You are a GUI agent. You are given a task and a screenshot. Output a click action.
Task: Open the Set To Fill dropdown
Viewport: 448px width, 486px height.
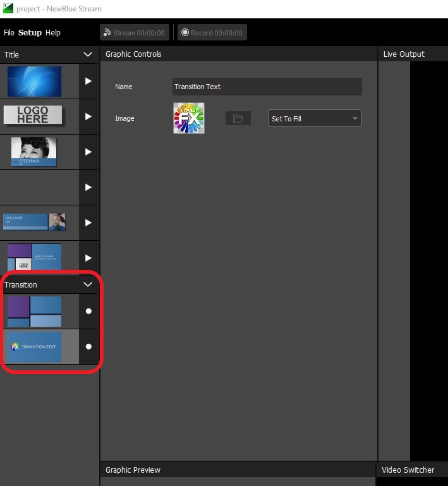pyautogui.click(x=315, y=118)
